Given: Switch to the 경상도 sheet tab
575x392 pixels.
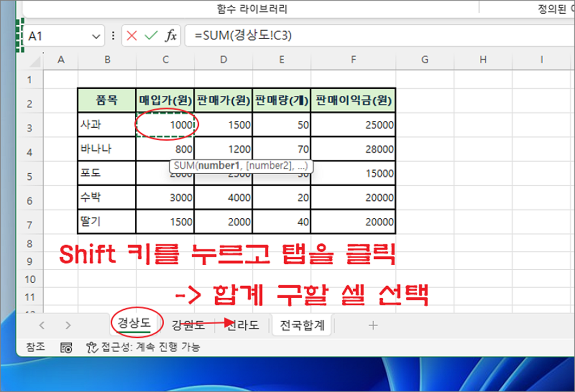Looking at the screenshot, I should pyautogui.click(x=134, y=323).
